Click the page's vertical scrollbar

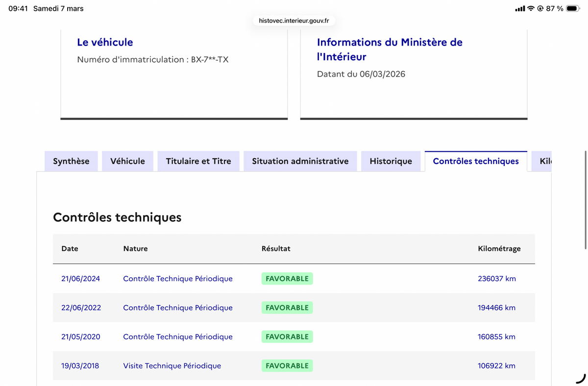[x=585, y=200]
